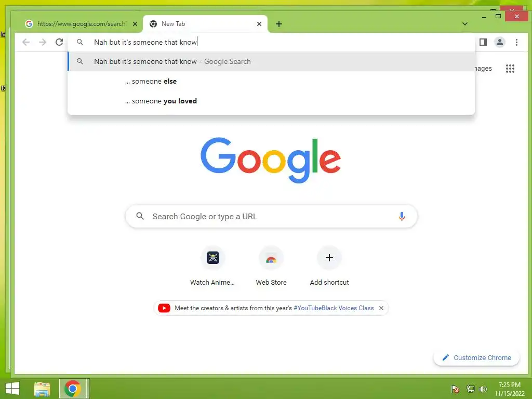Screen dimensions: 532x399
Task: Open File Explorer from the taskbar
Action: coord(42,389)
